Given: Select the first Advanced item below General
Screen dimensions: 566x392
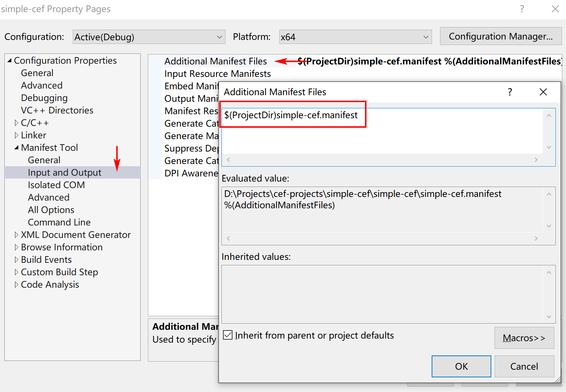Looking at the screenshot, I should pyautogui.click(x=42, y=85).
